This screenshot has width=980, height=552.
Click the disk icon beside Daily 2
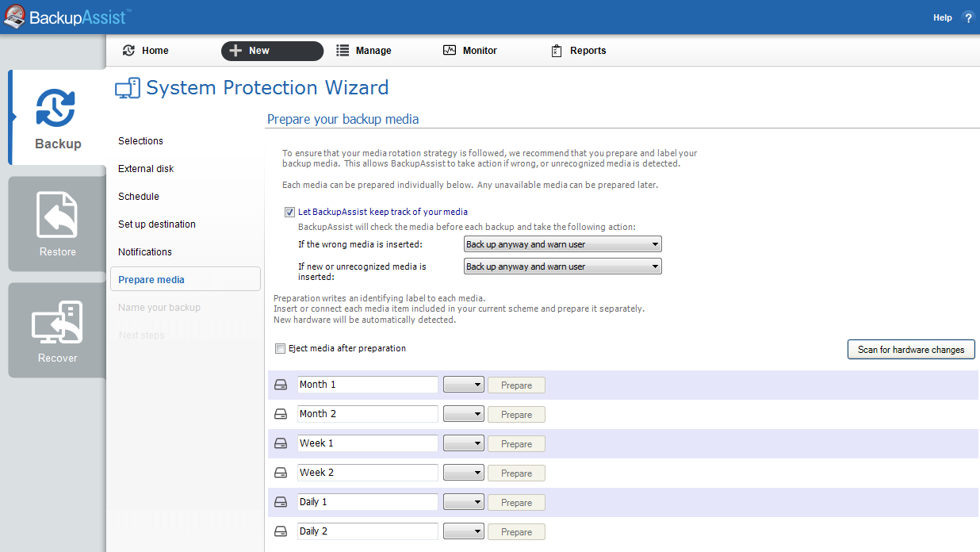coord(281,531)
